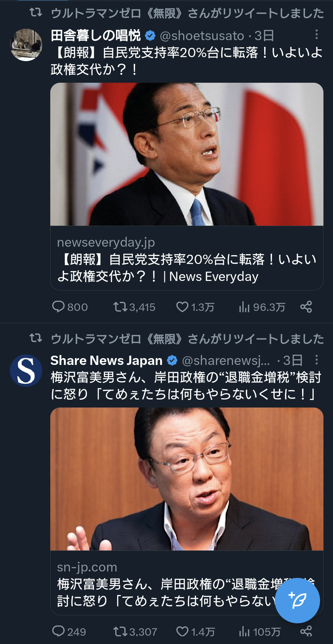Share the Share News Japan tweet
Image resolution: width=333 pixels, height=644 pixels.
pos(306,632)
